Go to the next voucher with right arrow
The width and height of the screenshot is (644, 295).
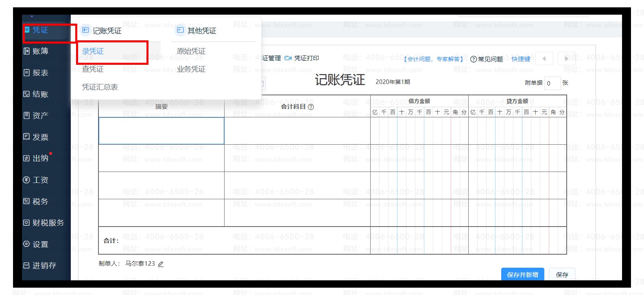click(566, 59)
